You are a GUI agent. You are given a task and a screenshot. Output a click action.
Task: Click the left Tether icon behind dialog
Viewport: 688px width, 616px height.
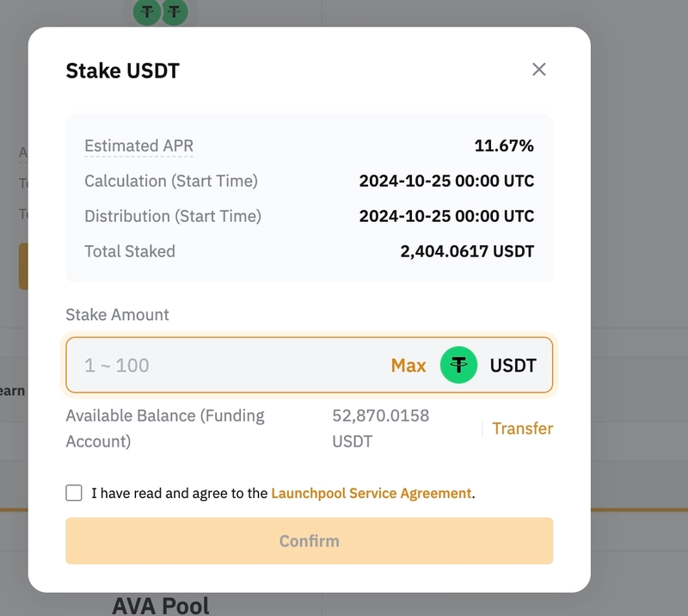146,12
